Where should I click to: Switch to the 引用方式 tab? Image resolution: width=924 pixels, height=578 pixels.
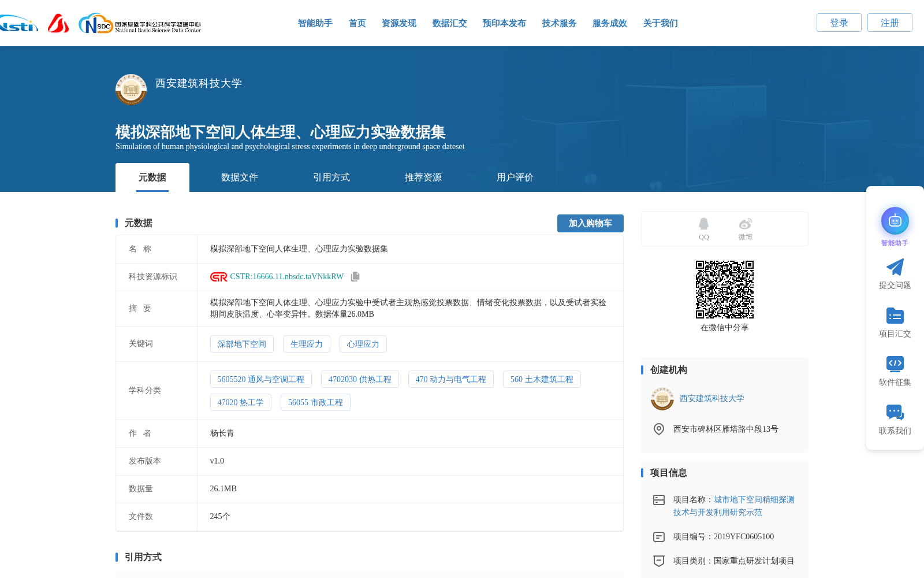(331, 177)
